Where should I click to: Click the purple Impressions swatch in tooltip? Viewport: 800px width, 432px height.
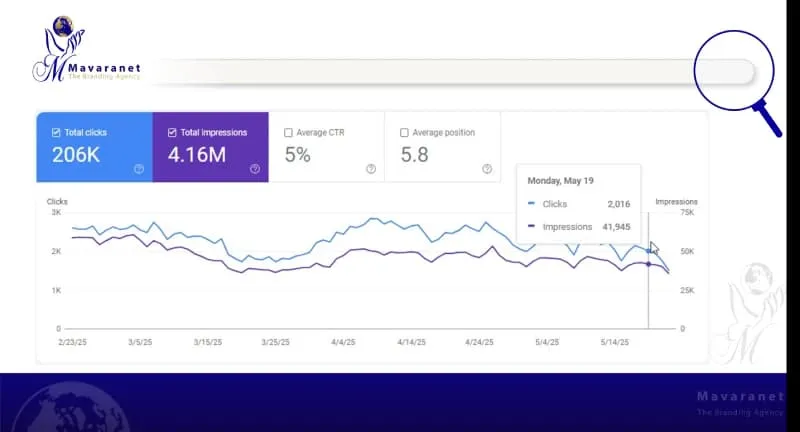click(531, 227)
